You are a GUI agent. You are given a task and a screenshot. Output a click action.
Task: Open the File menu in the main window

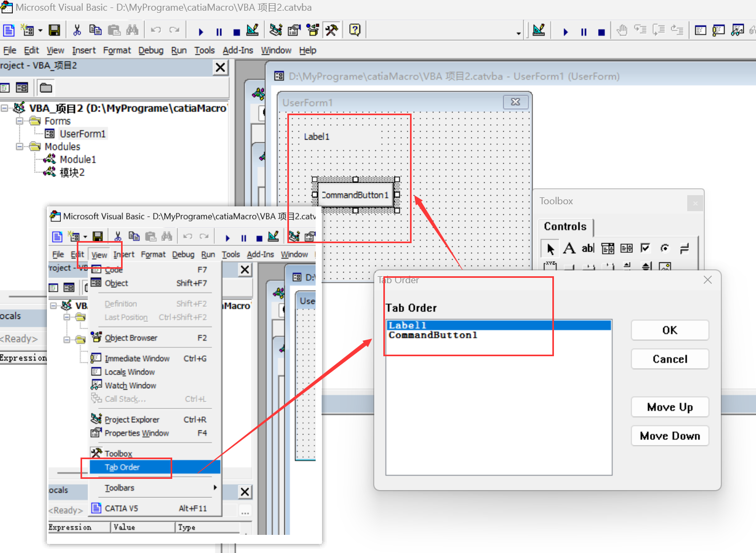tap(10, 50)
